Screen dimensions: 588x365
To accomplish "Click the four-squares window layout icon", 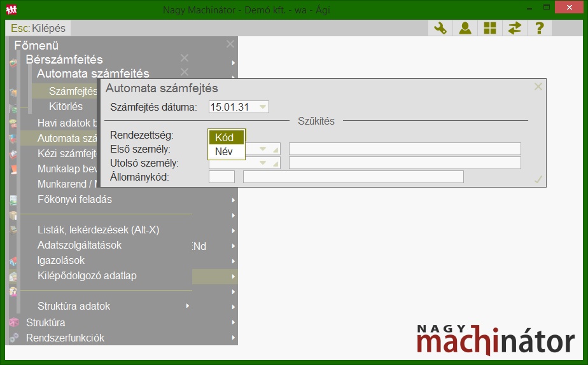I will tap(490, 28).
